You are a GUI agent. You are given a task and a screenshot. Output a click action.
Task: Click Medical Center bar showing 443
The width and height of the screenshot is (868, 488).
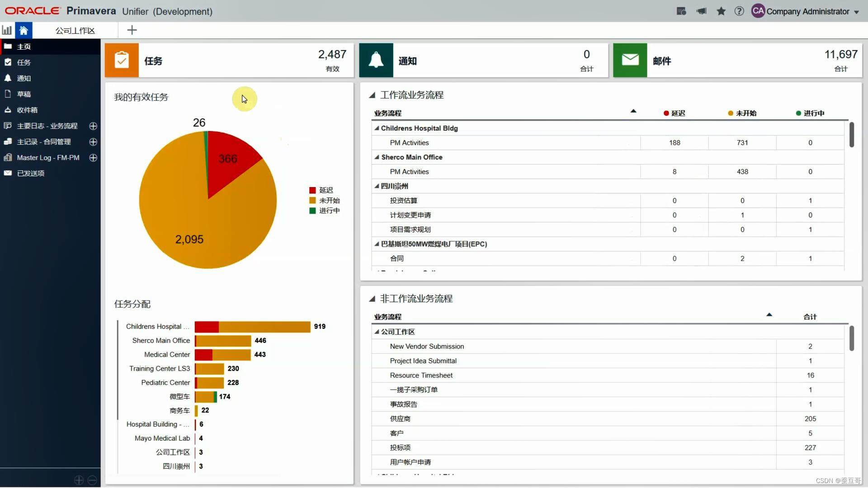[223, 354]
